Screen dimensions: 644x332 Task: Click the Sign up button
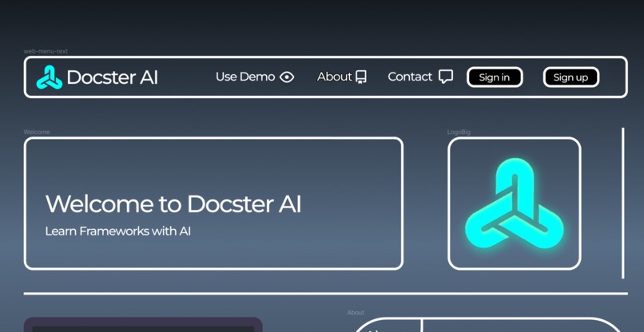point(571,77)
